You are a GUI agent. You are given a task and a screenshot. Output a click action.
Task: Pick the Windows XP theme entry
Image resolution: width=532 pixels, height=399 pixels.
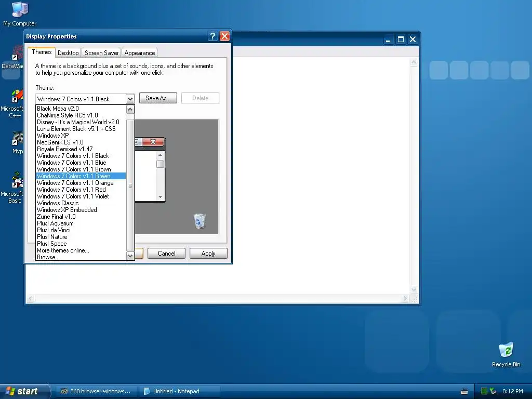click(x=81, y=136)
